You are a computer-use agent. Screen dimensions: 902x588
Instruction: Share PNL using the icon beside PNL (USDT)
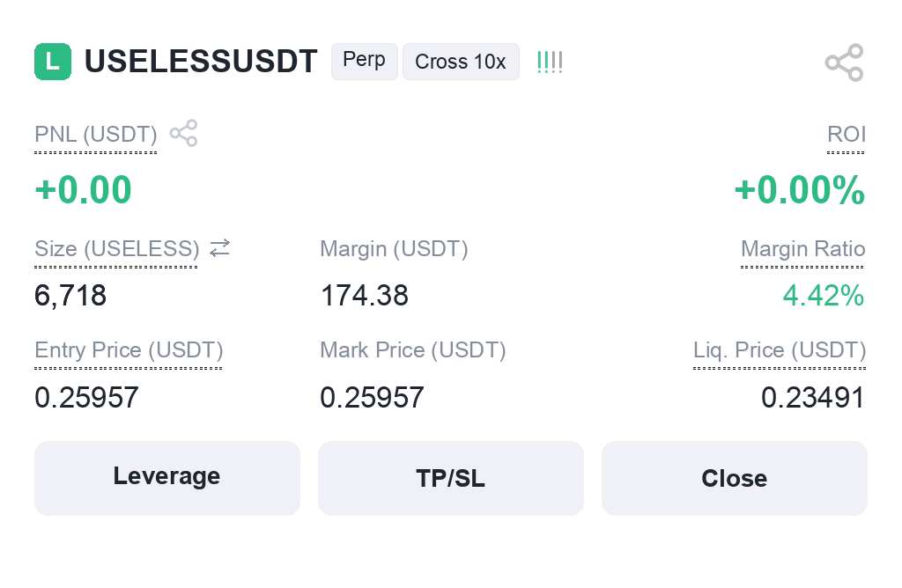click(183, 133)
